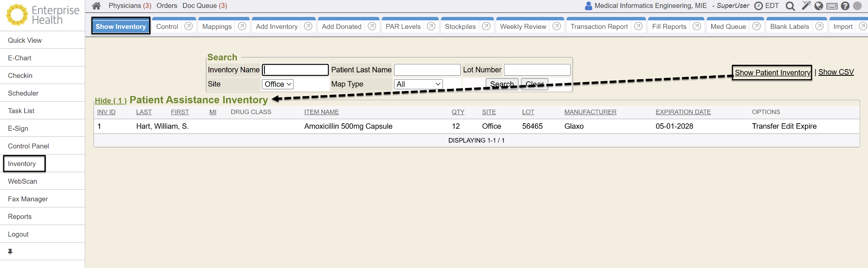Image resolution: width=868 pixels, height=268 pixels.
Task: Click the Show Patient Inventory link
Action: [772, 73]
